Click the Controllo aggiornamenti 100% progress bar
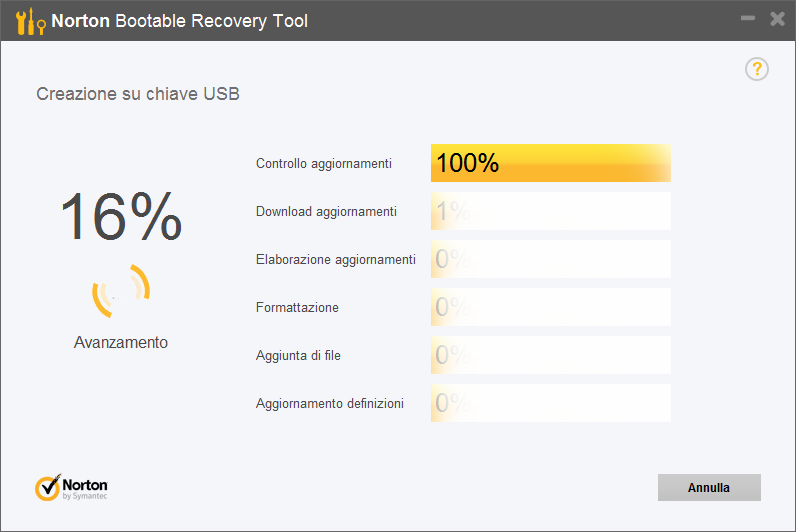This screenshot has height=532, width=796. (550, 163)
